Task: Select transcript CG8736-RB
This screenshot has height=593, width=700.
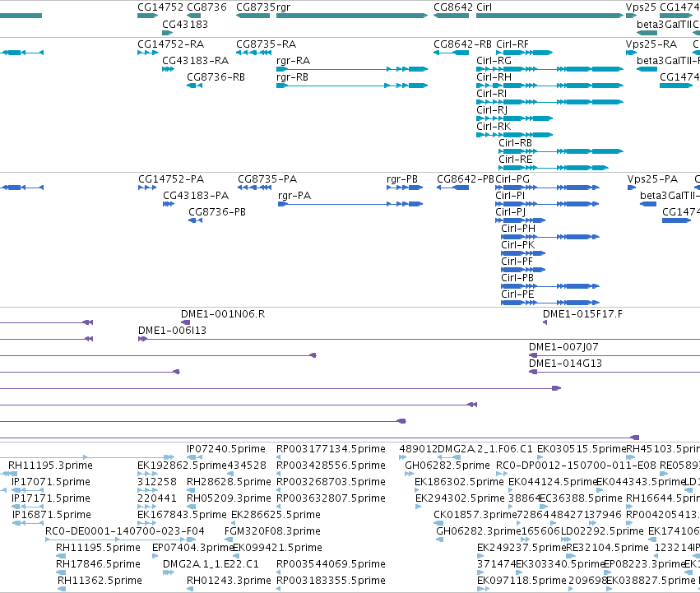Action: click(194, 86)
